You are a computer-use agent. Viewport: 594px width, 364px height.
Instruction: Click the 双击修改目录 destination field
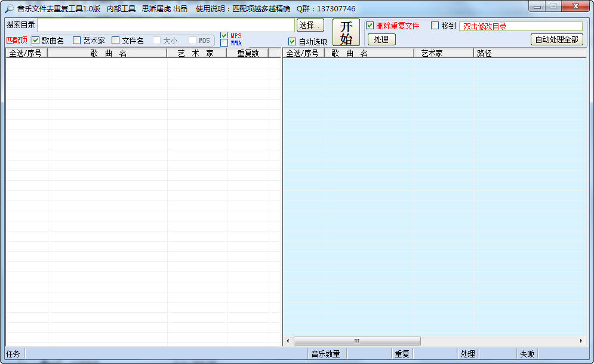coord(521,26)
